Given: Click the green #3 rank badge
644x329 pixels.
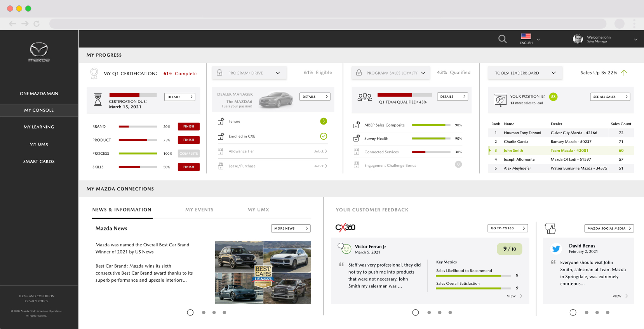Looking at the screenshot, I should tap(553, 97).
